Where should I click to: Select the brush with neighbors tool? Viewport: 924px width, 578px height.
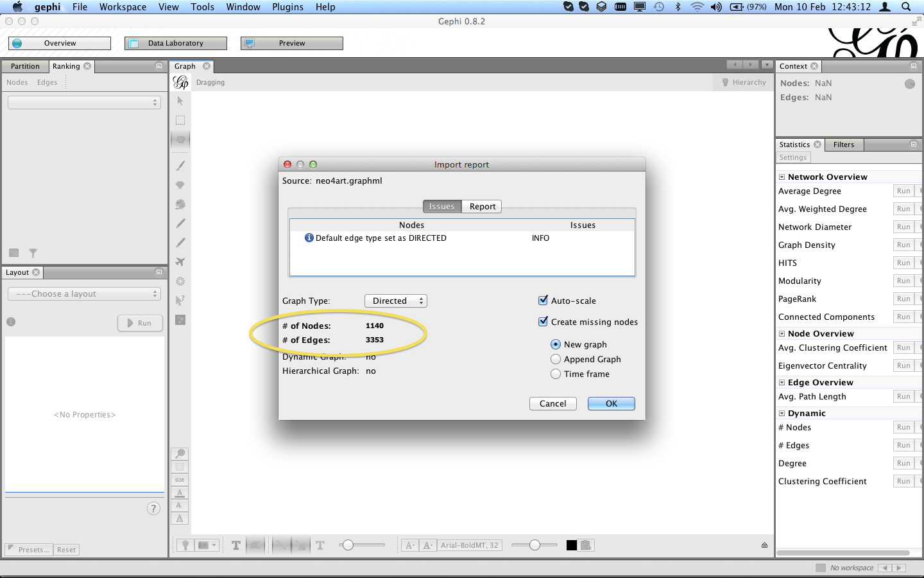click(180, 204)
